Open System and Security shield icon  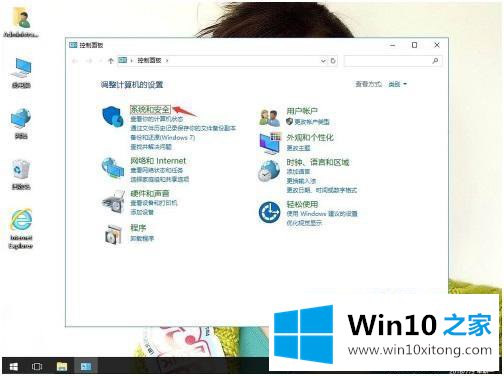[113, 116]
